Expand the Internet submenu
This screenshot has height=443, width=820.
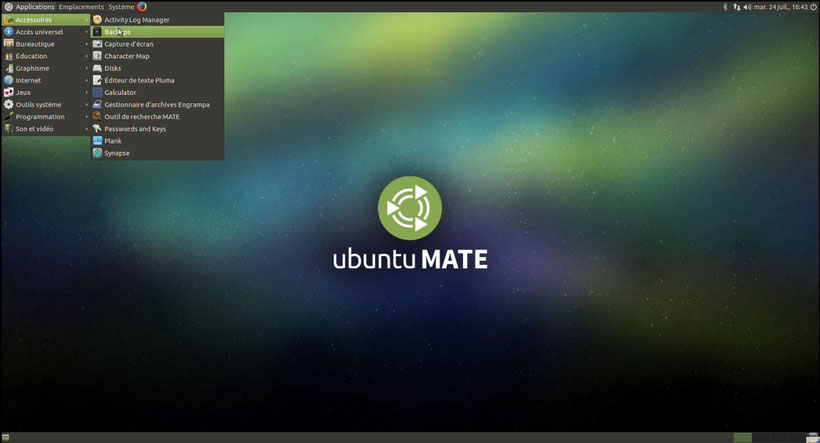(x=46, y=80)
